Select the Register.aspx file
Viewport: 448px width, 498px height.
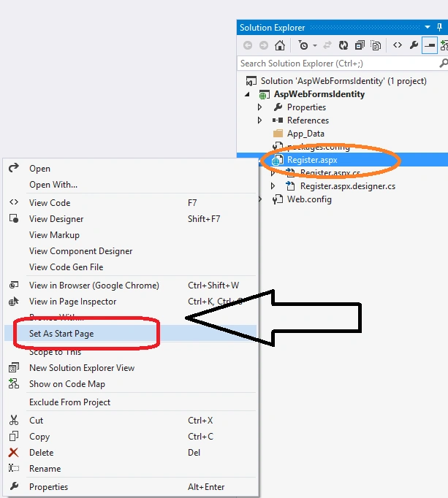point(312,160)
